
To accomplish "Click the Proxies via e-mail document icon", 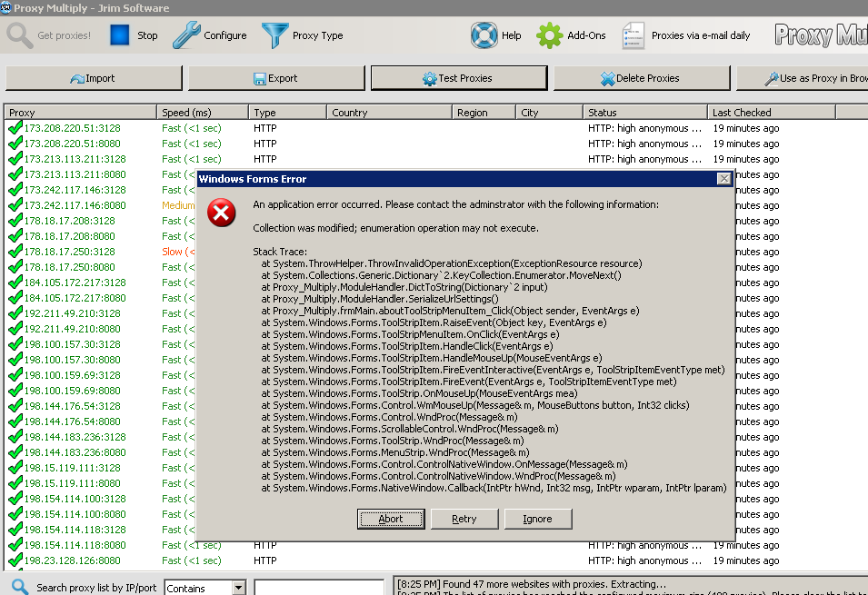I will [x=634, y=35].
